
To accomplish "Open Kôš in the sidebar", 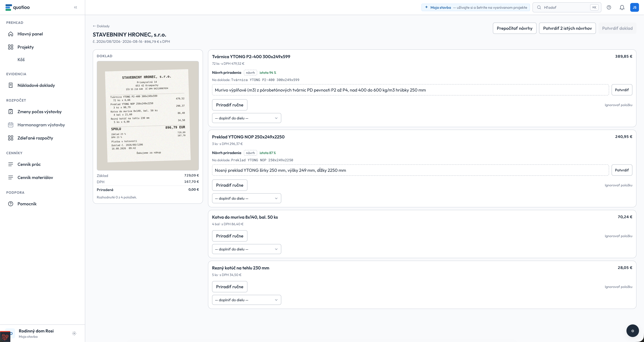I will pyautogui.click(x=21, y=60).
